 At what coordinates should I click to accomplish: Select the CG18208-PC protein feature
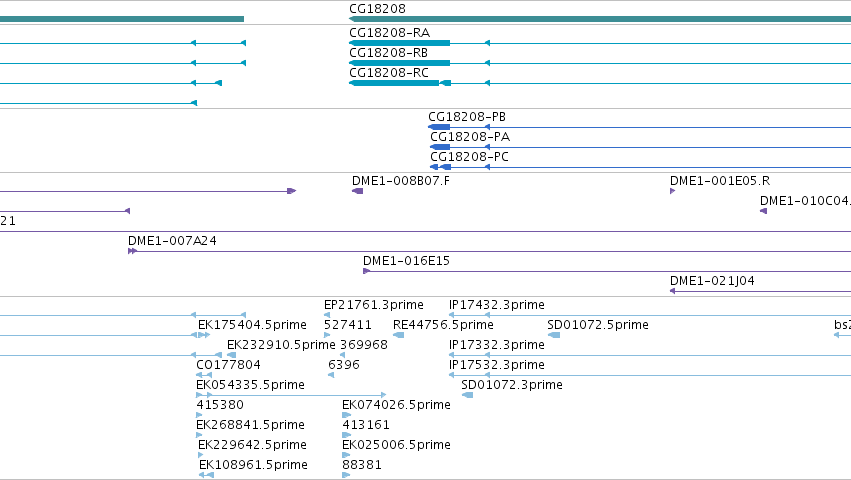click(x=640, y=167)
